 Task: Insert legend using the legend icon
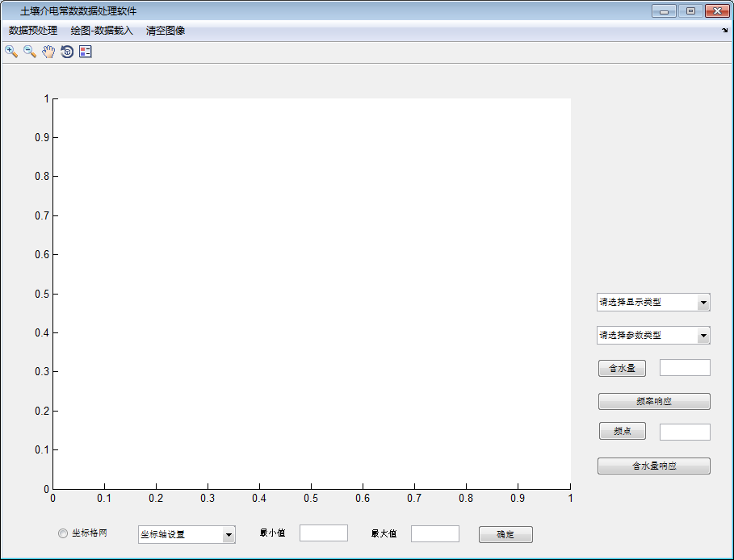(86, 52)
